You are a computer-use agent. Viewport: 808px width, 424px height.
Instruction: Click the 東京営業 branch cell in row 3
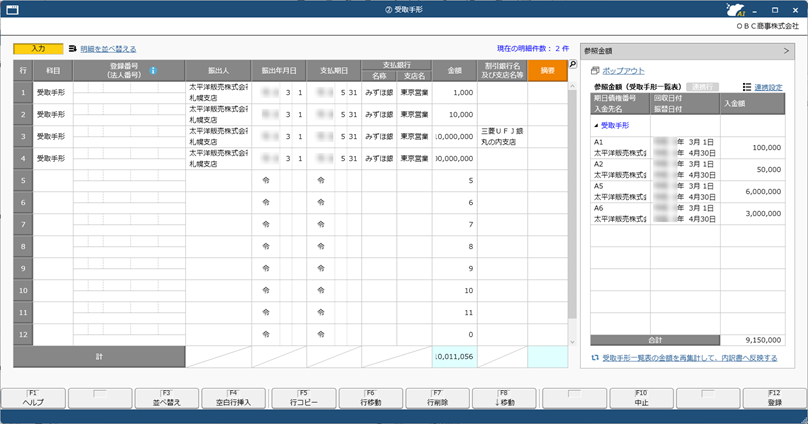click(414, 137)
